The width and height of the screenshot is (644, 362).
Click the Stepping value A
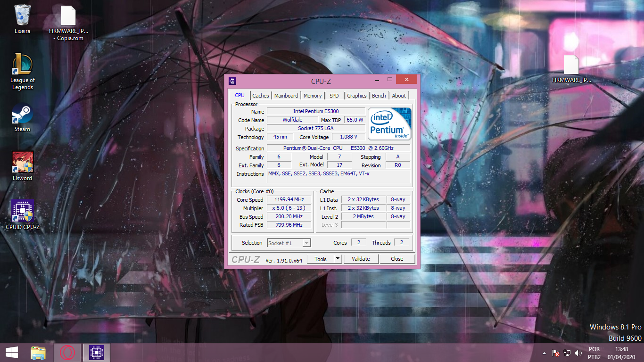point(397,157)
